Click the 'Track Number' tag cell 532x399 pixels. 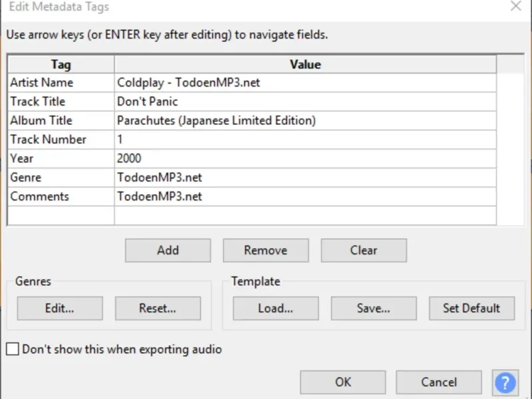tap(61, 140)
